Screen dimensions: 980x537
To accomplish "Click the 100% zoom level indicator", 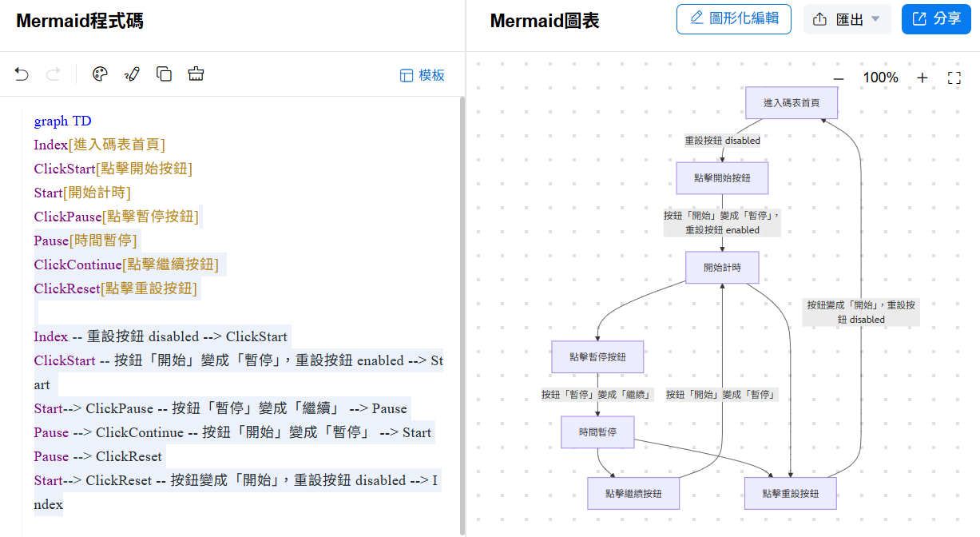I will [880, 78].
